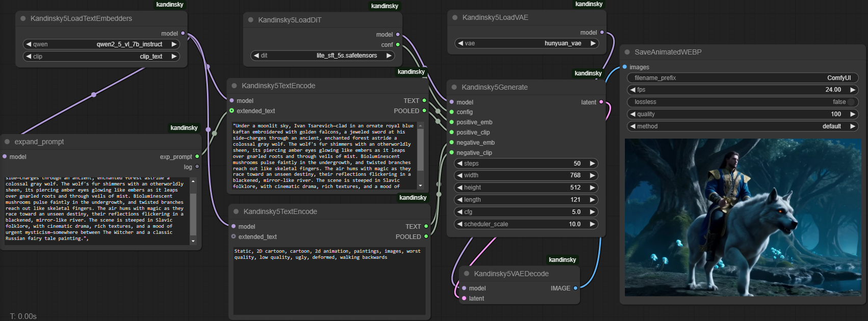This screenshot has width=868, height=321.
Task: Click the Kandinsky5VAEDecode node collapse dot
Action: (x=466, y=274)
